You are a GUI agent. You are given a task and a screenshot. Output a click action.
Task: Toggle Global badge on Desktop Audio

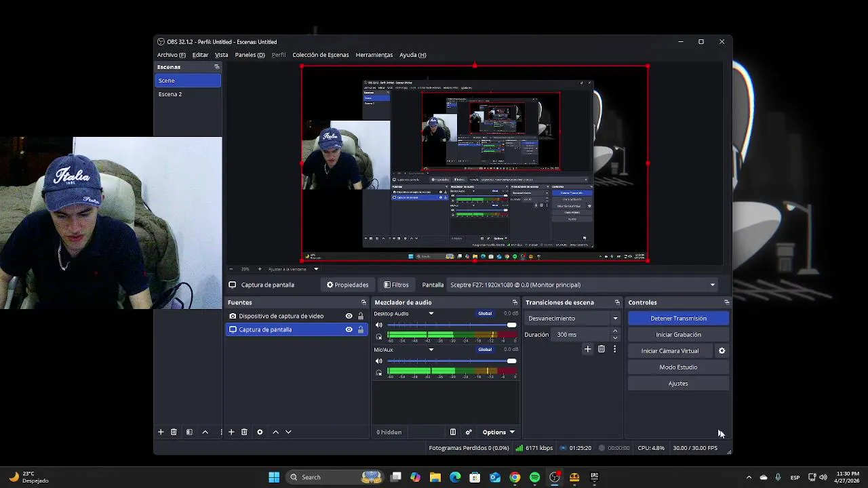[x=485, y=314]
